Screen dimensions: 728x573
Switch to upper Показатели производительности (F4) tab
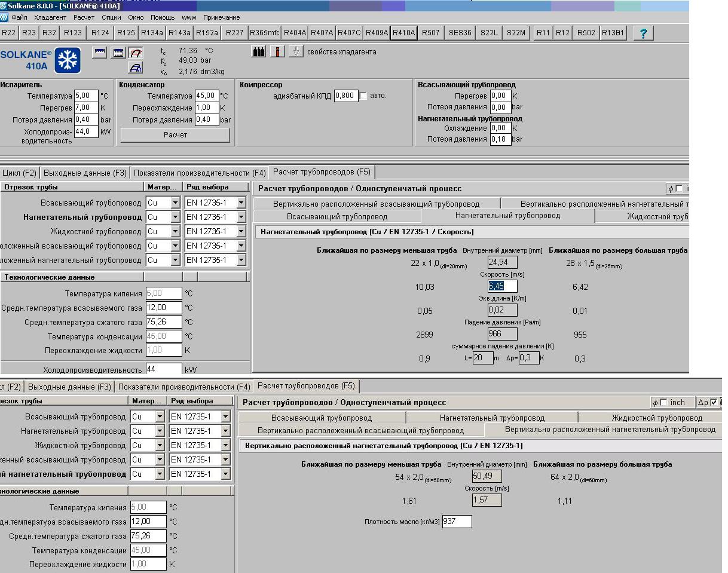pyautogui.click(x=200, y=173)
